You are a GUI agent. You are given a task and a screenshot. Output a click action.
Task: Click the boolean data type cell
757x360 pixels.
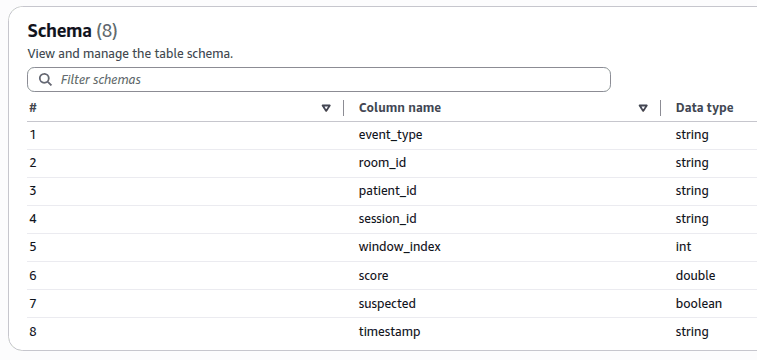coord(699,304)
